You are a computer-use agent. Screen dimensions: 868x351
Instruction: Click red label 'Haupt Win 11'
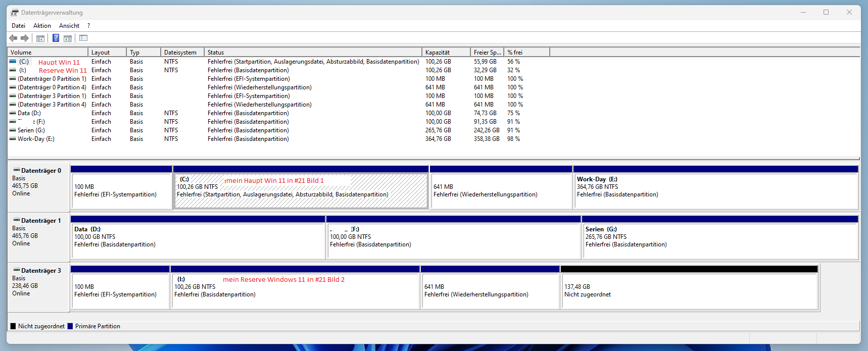59,62
